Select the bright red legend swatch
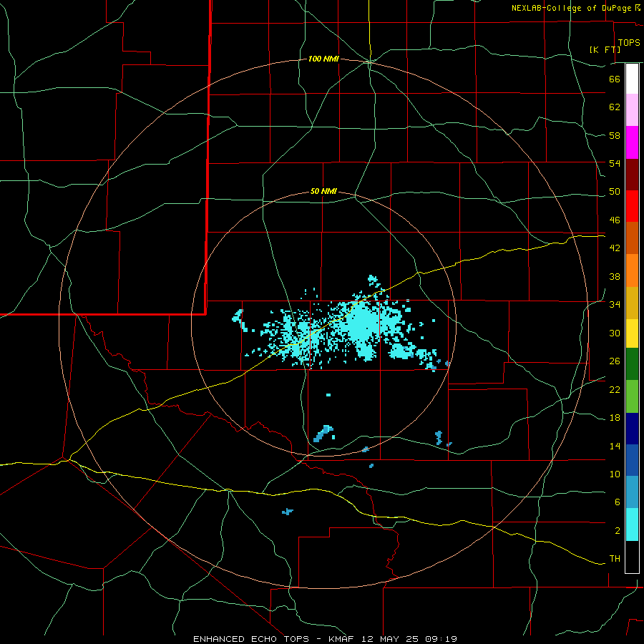 pyautogui.click(x=632, y=206)
